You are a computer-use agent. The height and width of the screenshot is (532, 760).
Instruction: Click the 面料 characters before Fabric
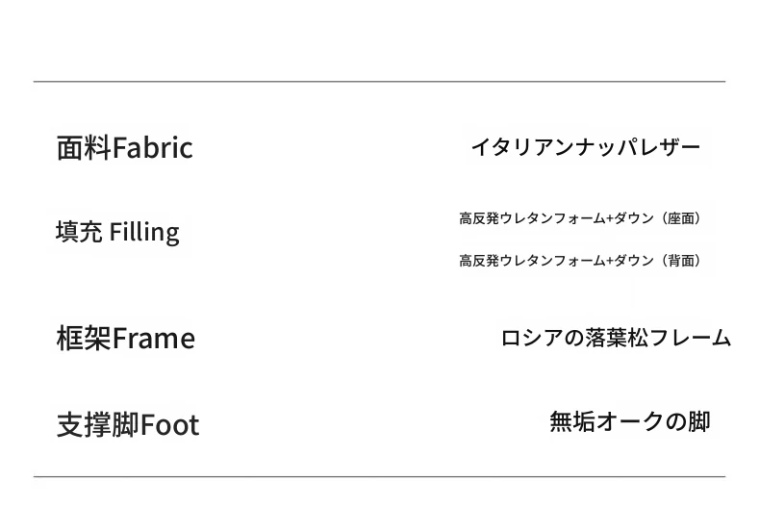tap(85, 148)
